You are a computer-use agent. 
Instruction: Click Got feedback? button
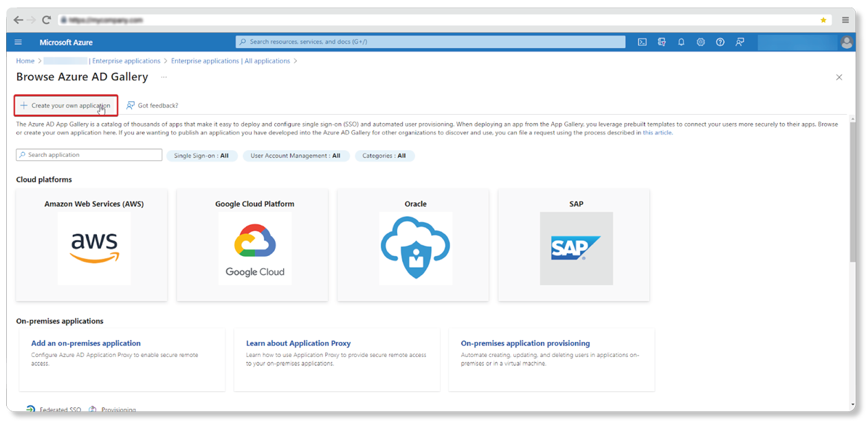point(152,105)
